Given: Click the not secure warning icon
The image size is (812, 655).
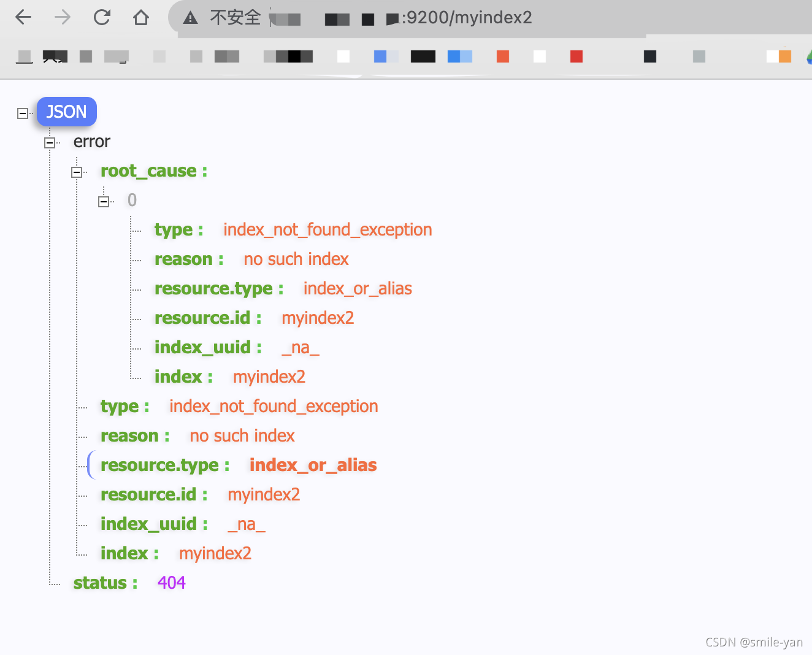Looking at the screenshot, I should 191,18.
